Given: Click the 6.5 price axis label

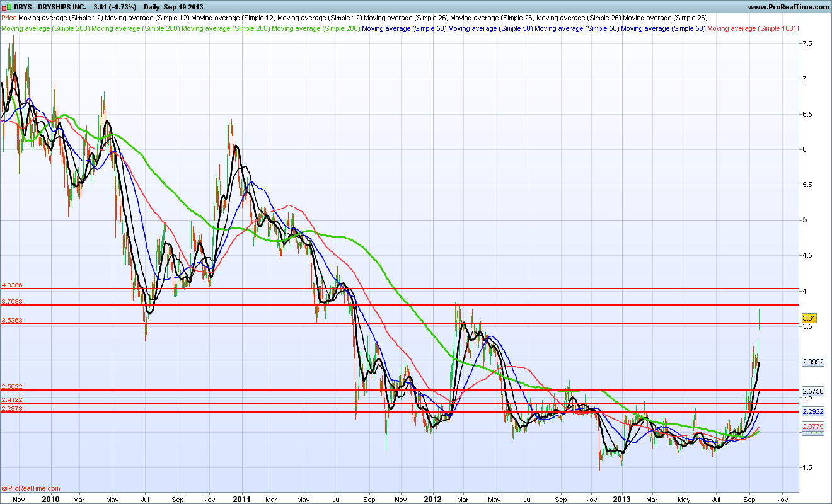Looking at the screenshot, I should [807, 114].
